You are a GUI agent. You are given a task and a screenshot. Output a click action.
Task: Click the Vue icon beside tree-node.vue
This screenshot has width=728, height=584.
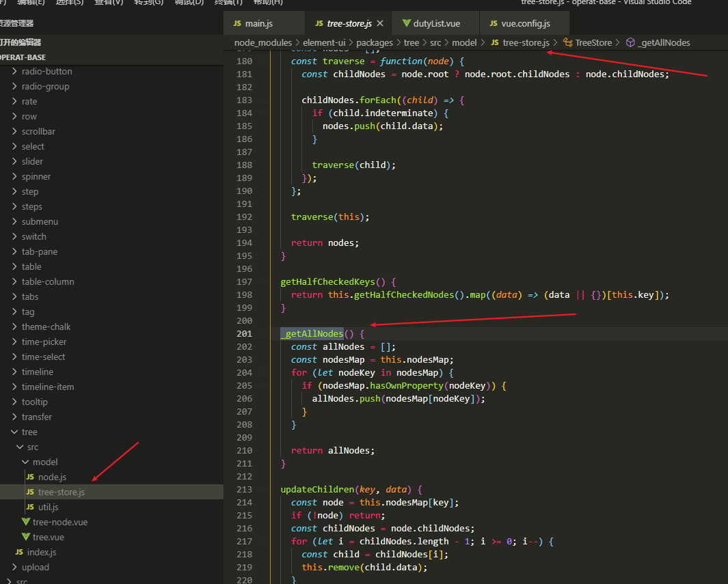pyautogui.click(x=26, y=522)
